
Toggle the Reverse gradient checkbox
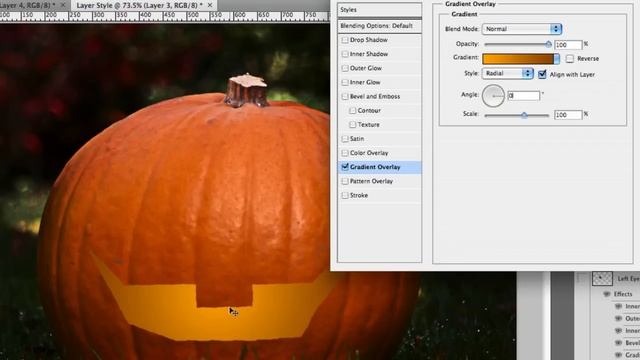pyautogui.click(x=570, y=59)
